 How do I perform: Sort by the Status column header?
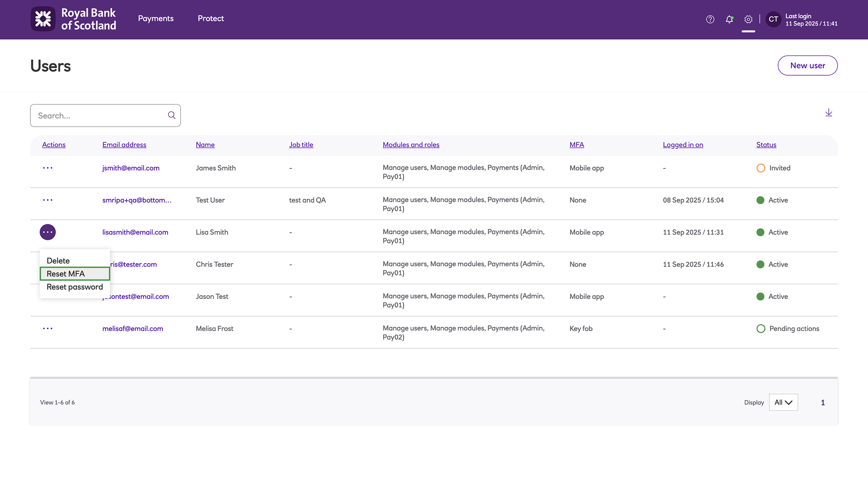coord(766,145)
